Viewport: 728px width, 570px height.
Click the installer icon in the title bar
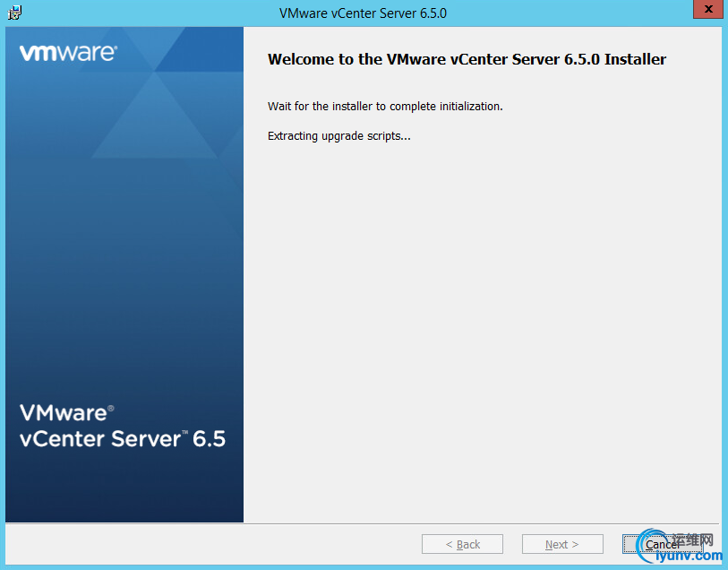(x=14, y=13)
